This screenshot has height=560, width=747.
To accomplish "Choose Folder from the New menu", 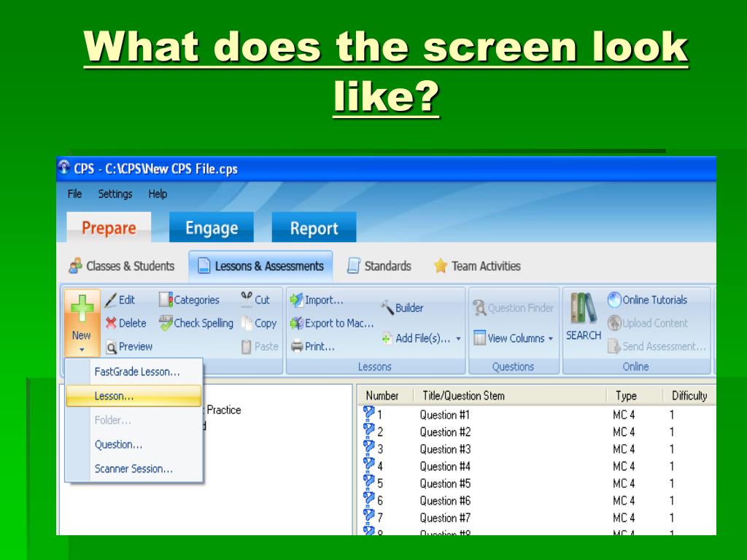I will pos(133,420).
